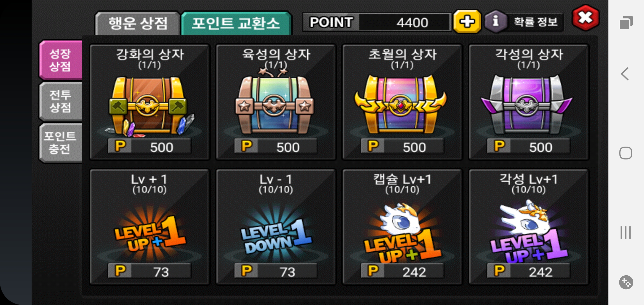The height and width of the screenshot is (305, 644).
Task: Select the orange Level Up +1 item
Action: 150,227
